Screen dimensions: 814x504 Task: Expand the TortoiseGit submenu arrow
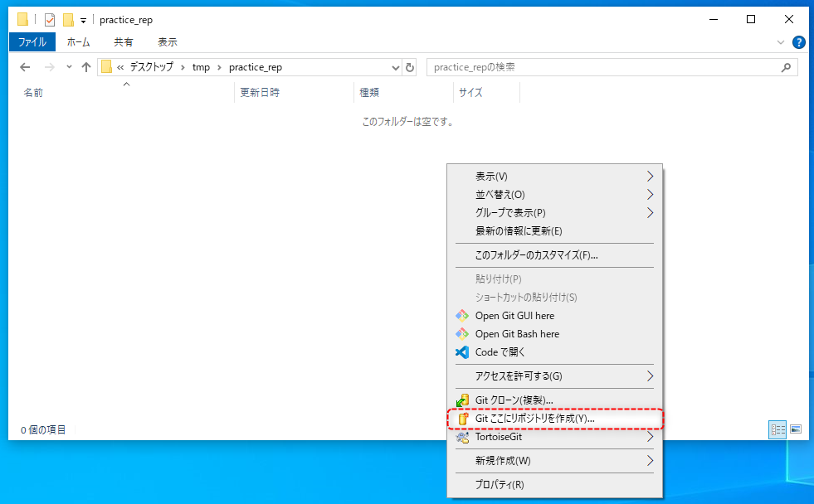click(x=650, y=437)
